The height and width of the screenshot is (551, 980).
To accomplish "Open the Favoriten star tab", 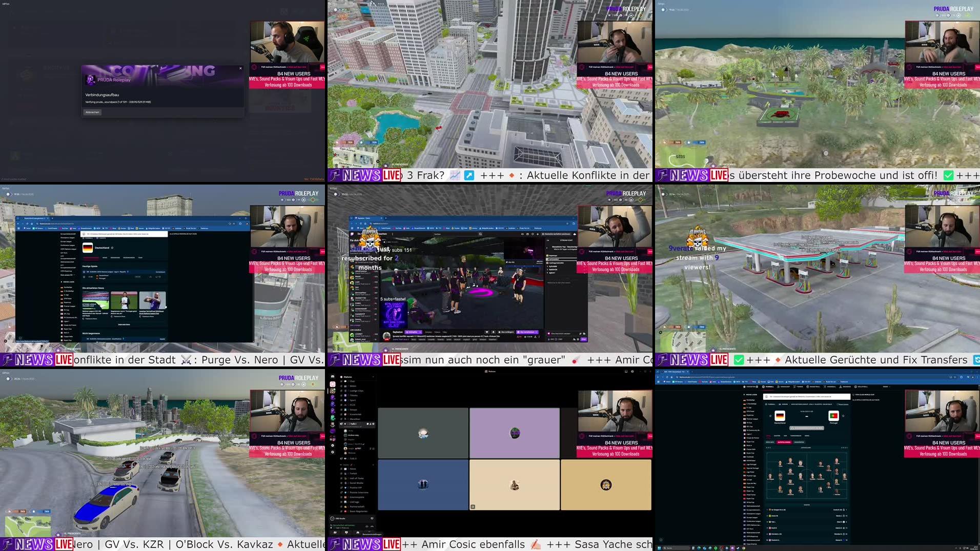I will pyautogui.click(x=750, y=386).
